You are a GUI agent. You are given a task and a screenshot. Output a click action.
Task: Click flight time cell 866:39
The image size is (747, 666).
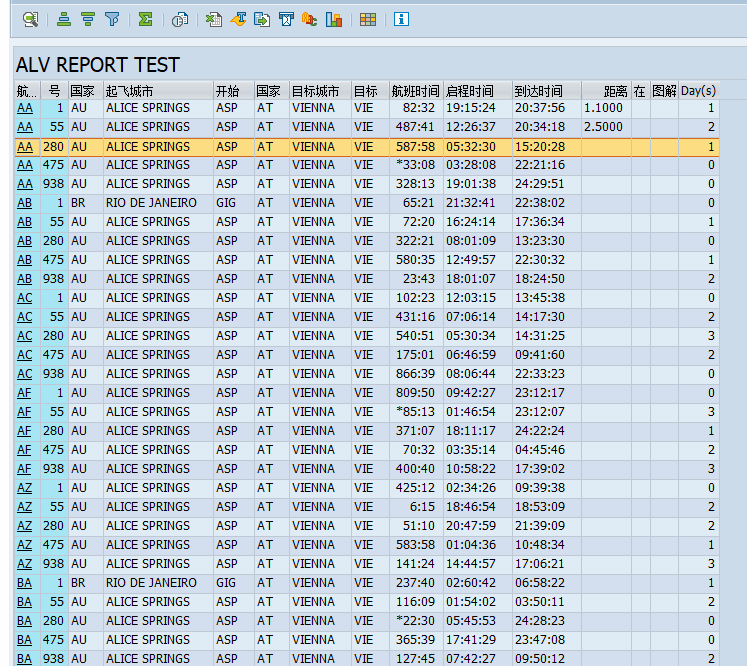point(415,374)
